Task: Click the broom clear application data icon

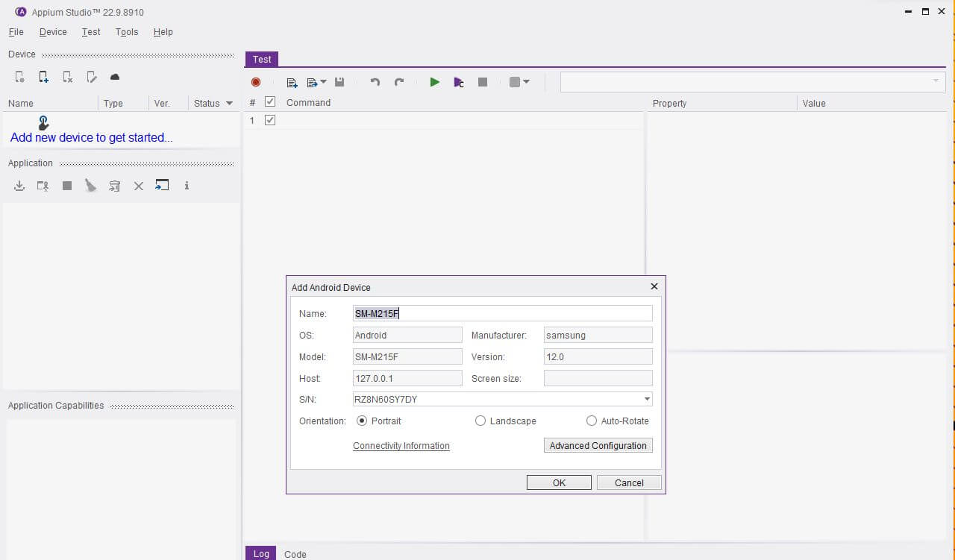Action: click(90, 186)
